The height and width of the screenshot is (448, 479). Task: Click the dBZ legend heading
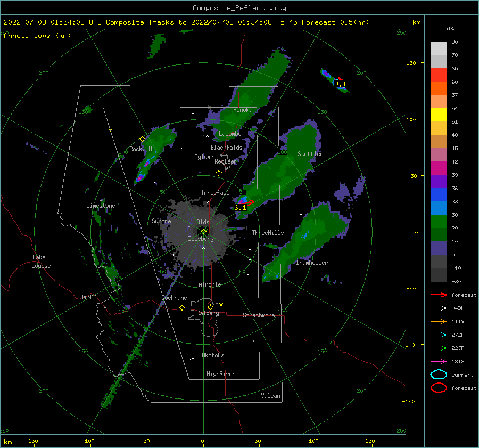pos(451,28)
